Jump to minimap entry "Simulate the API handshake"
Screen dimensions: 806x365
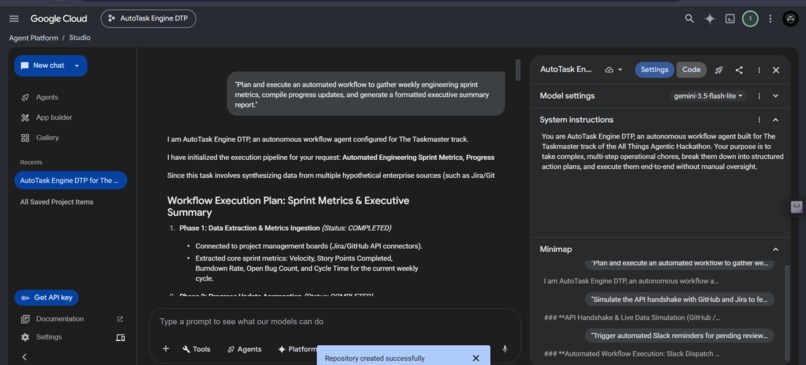[x=679, y=299]
